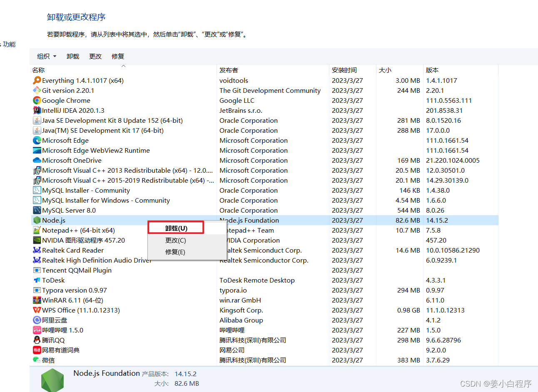Click version '21.220.1024.0005' cell
Image resolution: width=538 pixels, height=392 pixels.
tap(453, 160)
